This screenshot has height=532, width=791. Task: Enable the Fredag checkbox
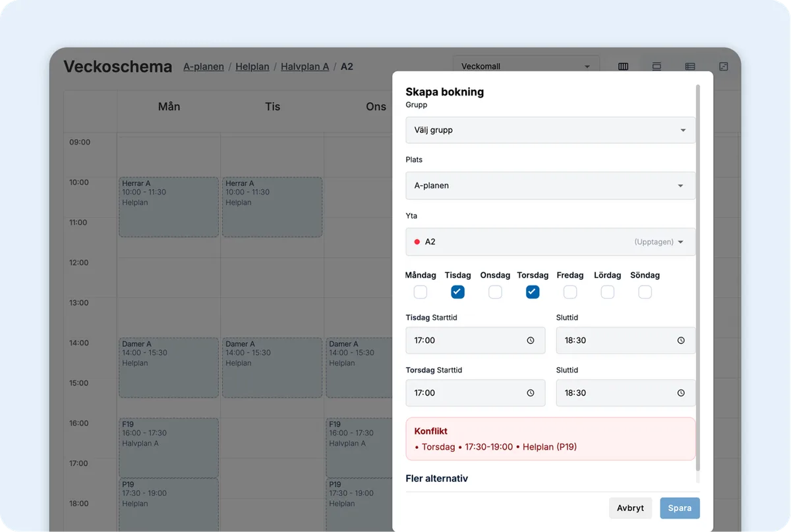570,292
